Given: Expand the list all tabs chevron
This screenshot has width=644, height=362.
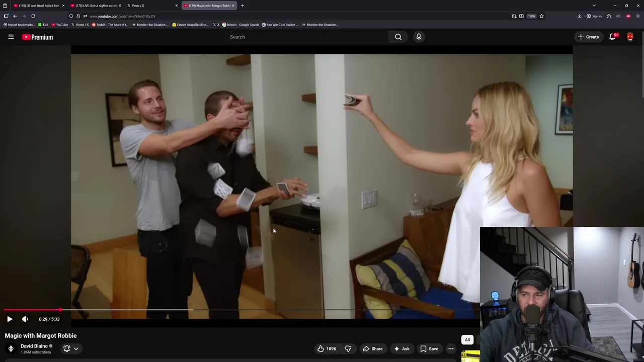Looking at the screenshot, I should point(594,6).
